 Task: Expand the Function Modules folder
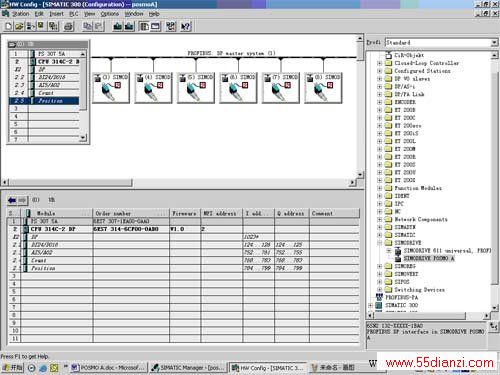(380, 188)
